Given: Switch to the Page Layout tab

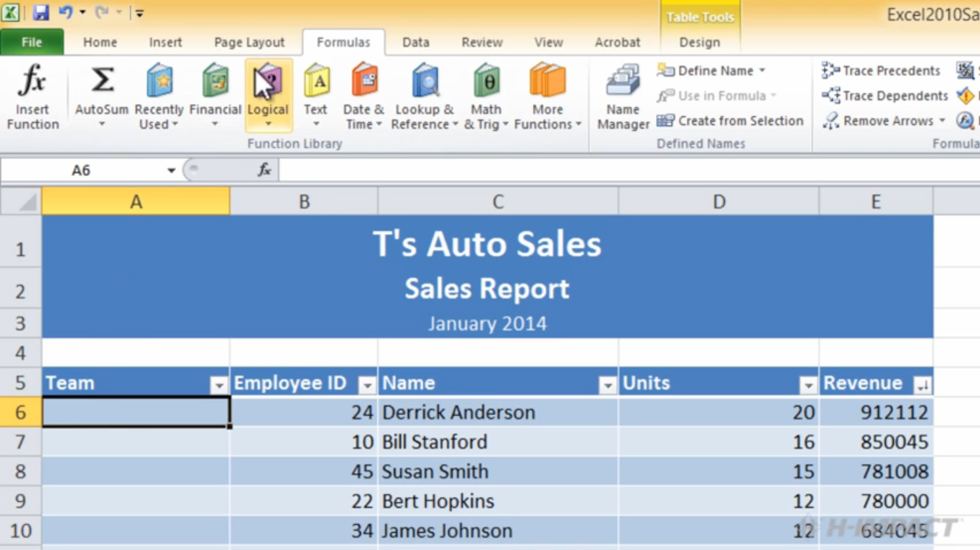Looking at the screenshot, I should 249,42.
